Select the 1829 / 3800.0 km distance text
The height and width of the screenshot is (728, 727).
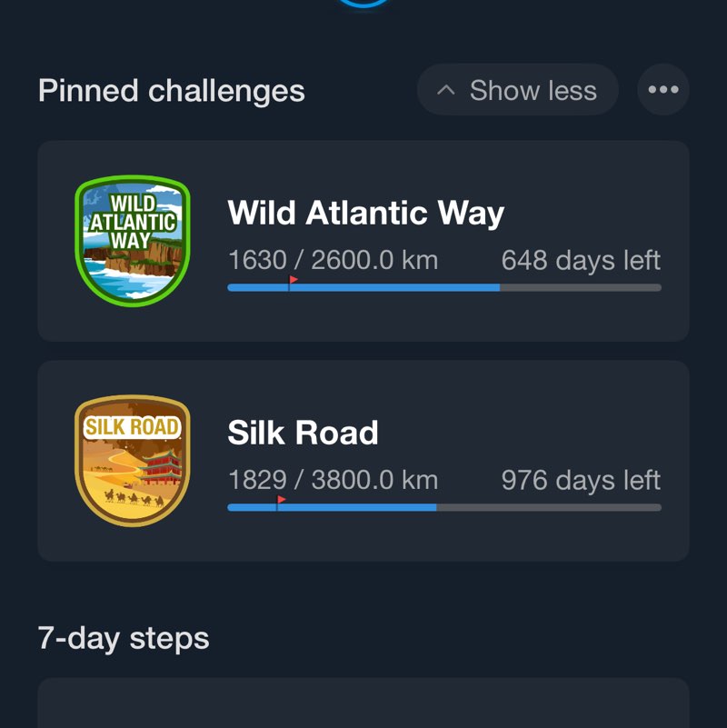click(333, 480)
